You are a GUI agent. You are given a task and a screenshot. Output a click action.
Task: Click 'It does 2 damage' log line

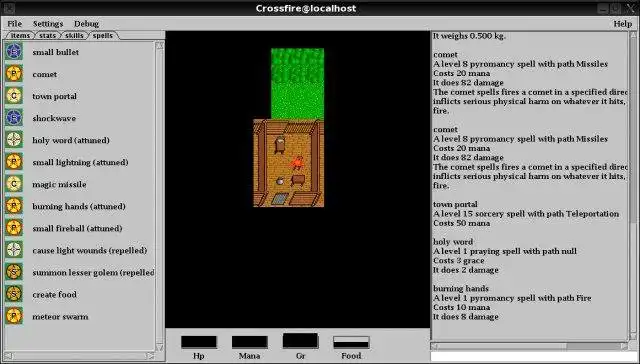coord(465,270)
